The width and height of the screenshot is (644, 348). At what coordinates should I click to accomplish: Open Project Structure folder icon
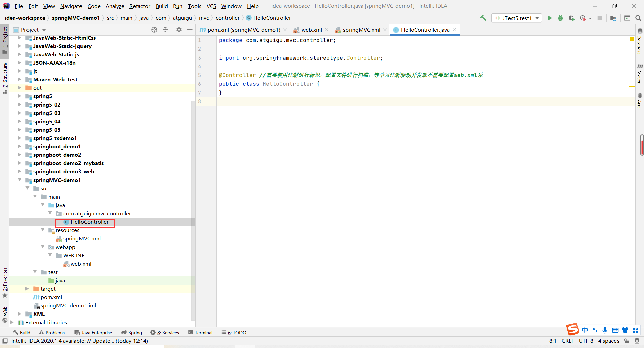tap(613, 18)
